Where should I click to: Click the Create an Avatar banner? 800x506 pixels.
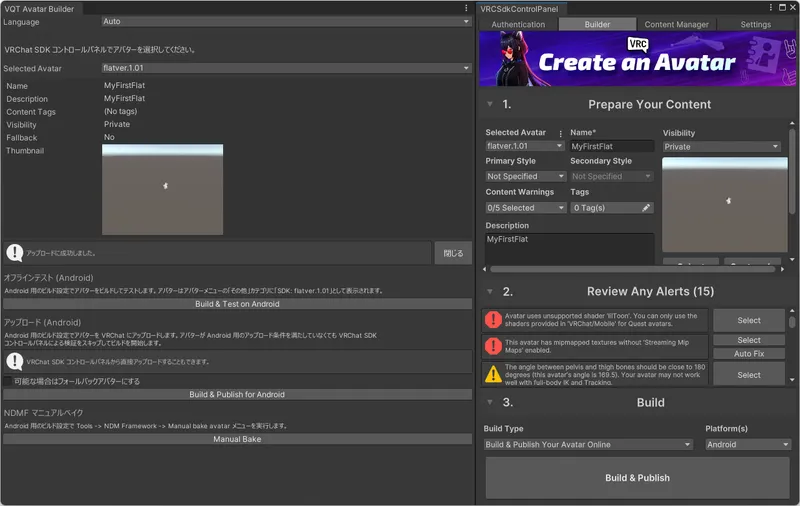tap(637, 59)
